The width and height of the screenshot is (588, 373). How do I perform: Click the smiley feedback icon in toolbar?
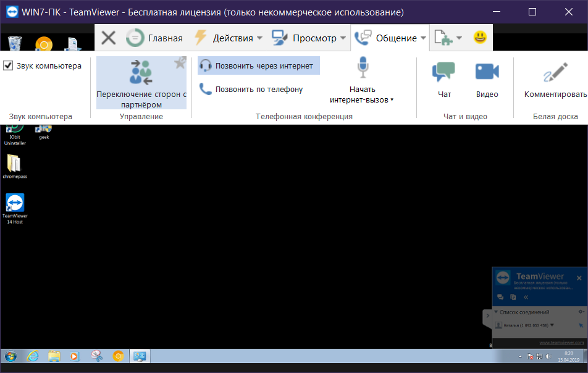[x=480, y=38]
